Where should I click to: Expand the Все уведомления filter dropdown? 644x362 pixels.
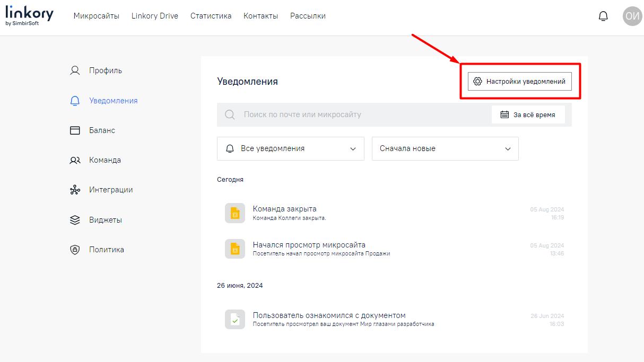[290, 148]
